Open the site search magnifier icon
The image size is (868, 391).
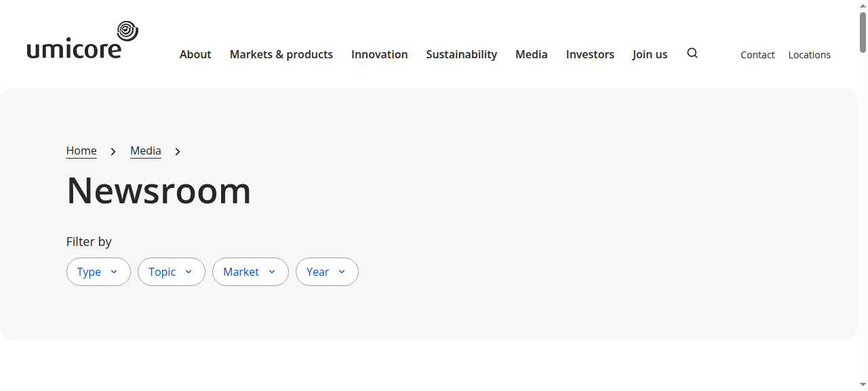pyautogui.click(x=692, y=54)
